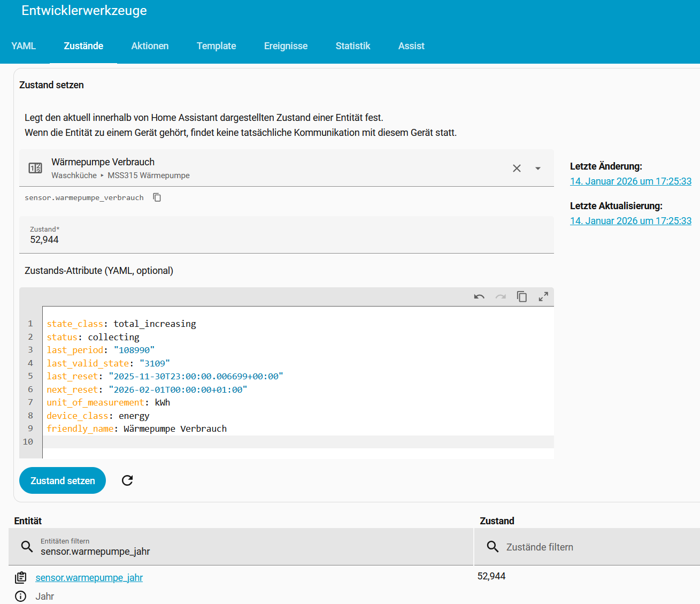
Task: Go to the Template tab
Action: click(216, 46)
